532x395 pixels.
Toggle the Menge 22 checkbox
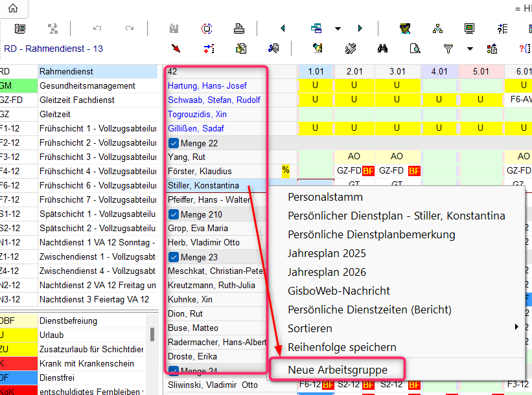(174, 143)
